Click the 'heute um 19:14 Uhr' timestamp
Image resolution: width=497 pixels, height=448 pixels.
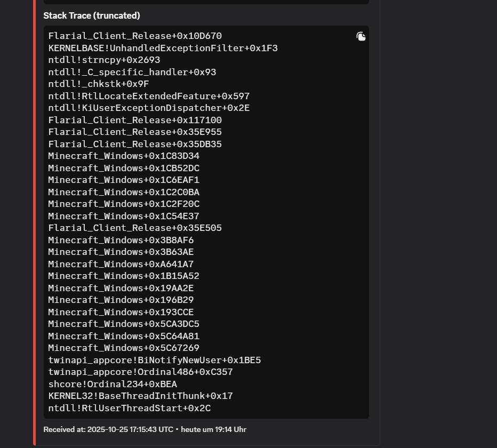214,429
